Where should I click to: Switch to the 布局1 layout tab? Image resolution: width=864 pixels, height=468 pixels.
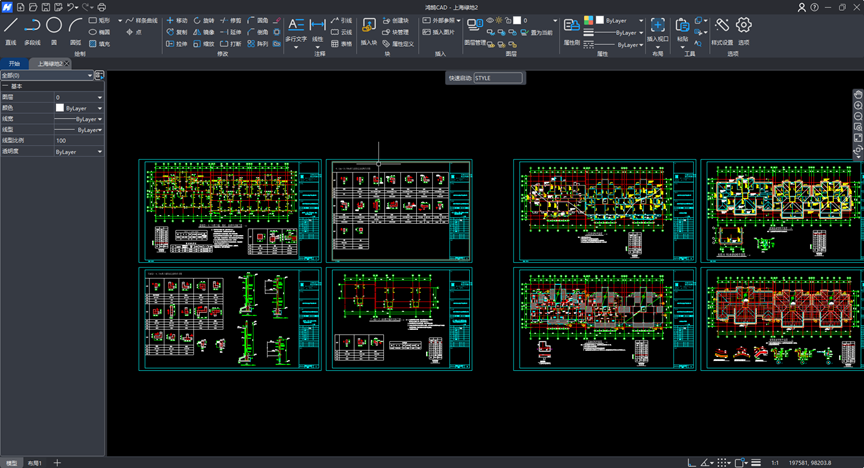[x=34, y=463]
